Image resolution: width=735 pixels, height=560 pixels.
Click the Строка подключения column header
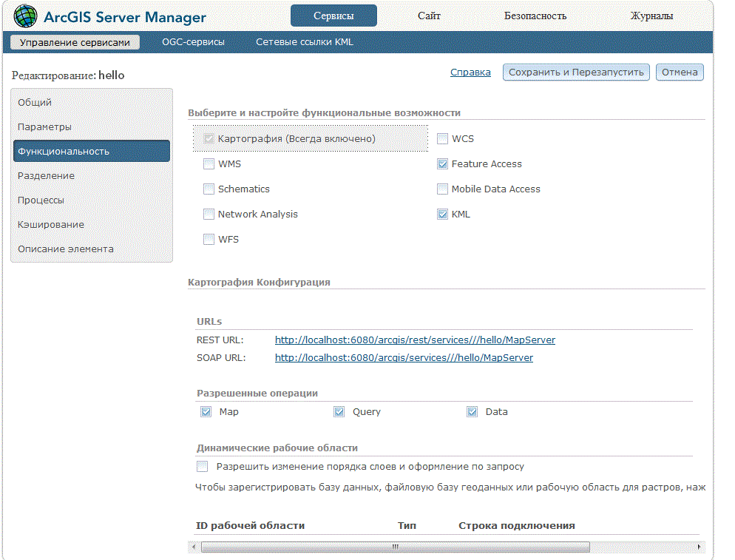(x=517, y=526)
